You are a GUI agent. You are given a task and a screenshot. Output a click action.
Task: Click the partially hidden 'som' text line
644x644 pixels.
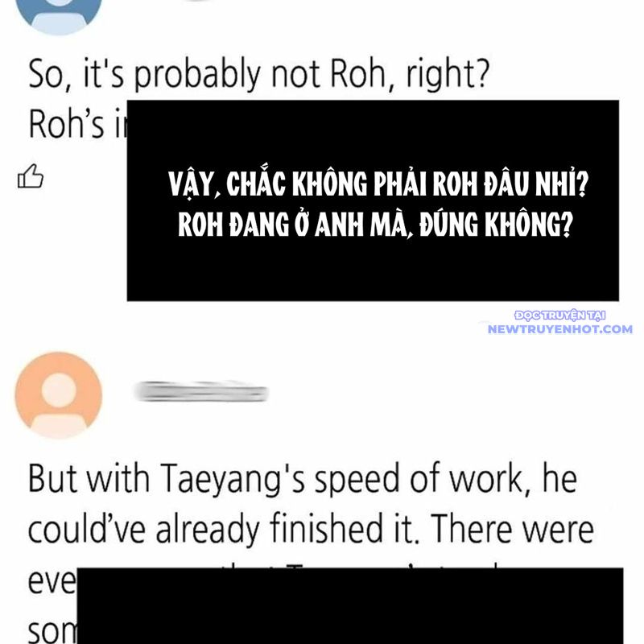pos(52,630)
